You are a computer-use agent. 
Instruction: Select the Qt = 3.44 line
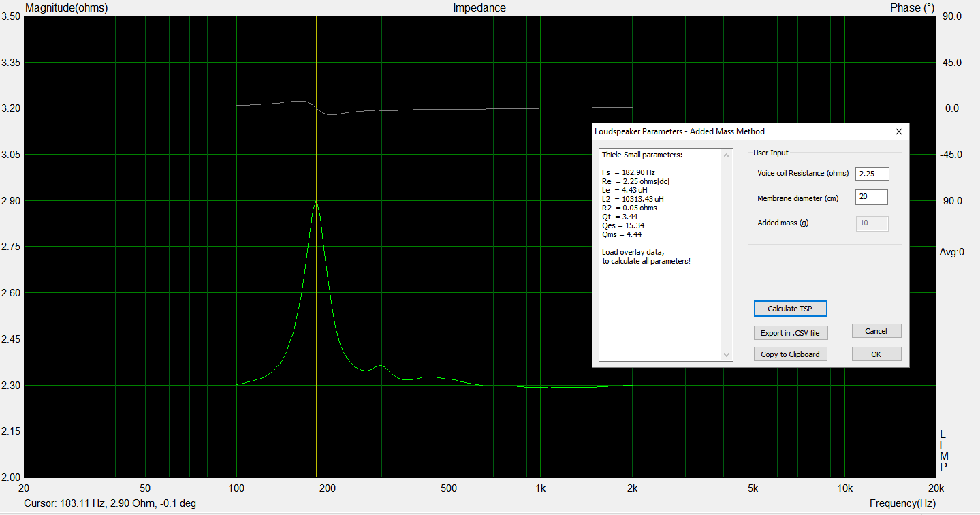618,217
